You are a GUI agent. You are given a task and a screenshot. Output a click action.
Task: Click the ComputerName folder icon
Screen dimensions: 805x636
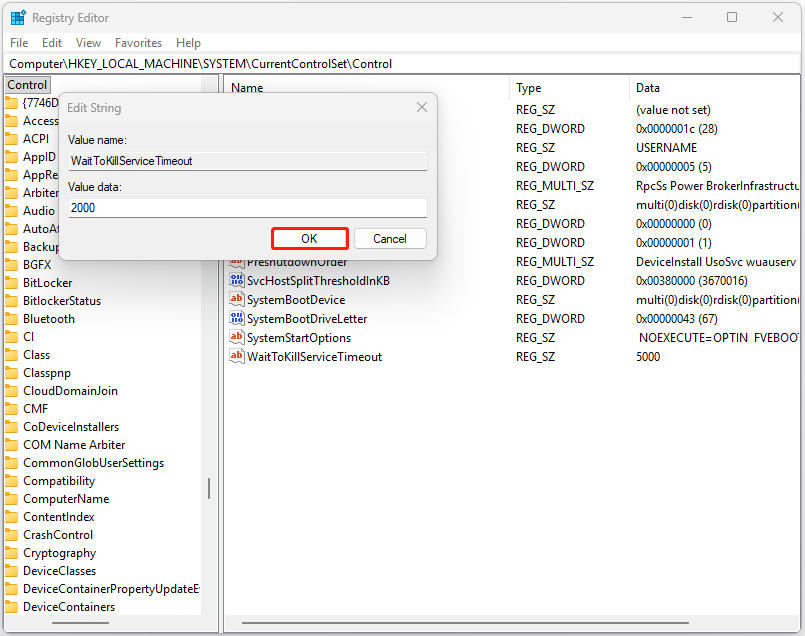(x=11, y=498)
